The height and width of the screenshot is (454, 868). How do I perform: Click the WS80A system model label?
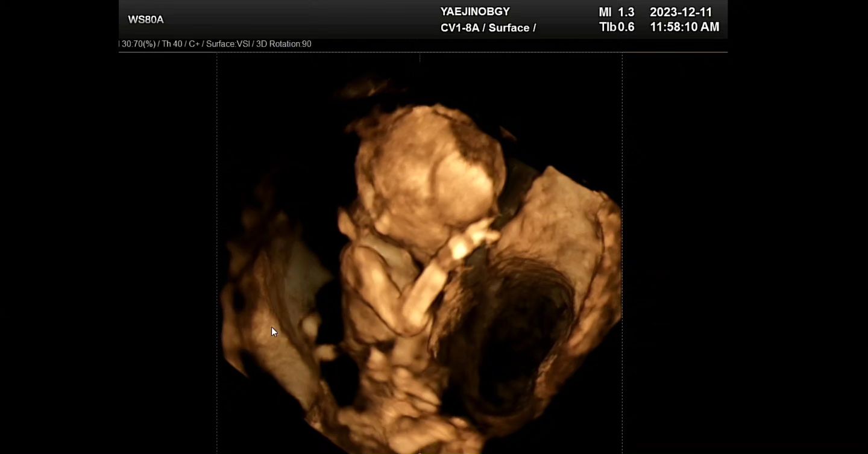click(x=146, y=20)
